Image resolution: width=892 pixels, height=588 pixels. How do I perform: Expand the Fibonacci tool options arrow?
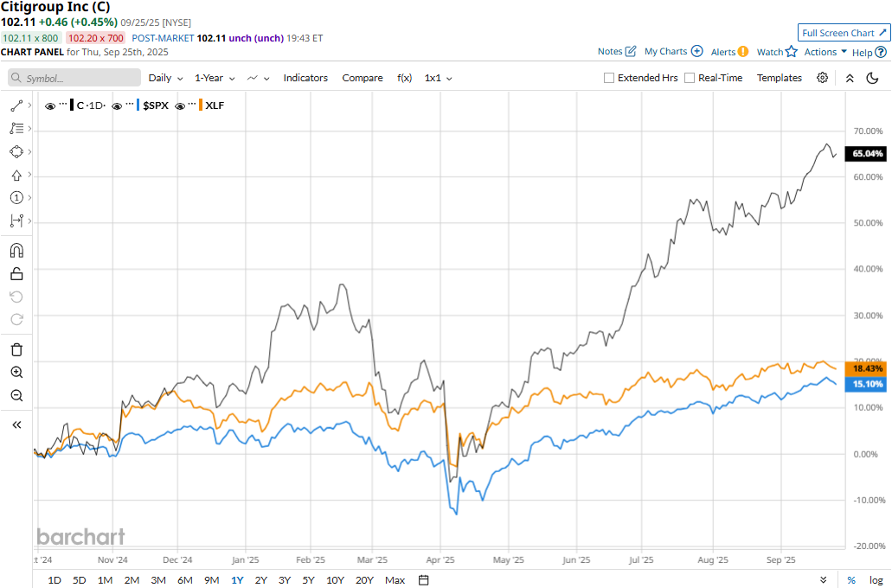(x=29, y=129)
